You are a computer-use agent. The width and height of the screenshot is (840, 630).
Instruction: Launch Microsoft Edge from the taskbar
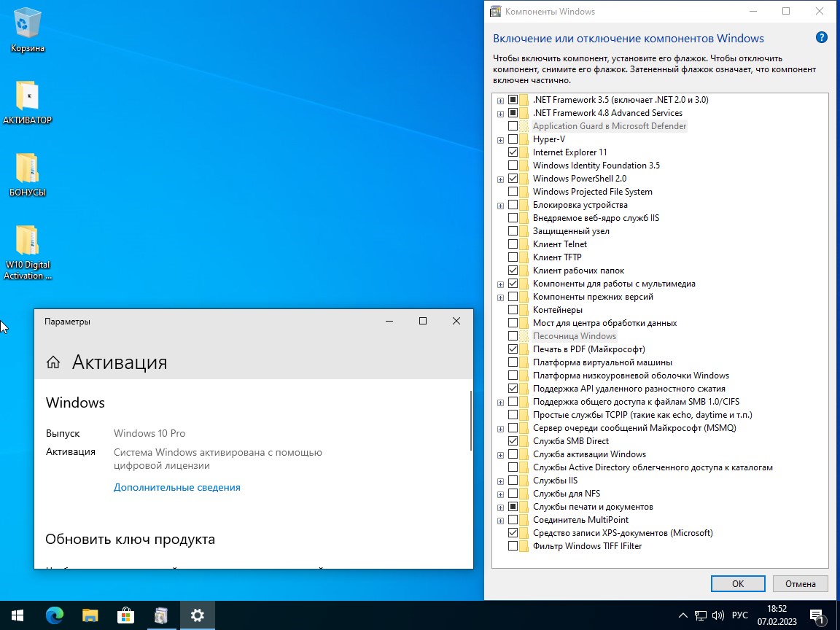point(55,615)
